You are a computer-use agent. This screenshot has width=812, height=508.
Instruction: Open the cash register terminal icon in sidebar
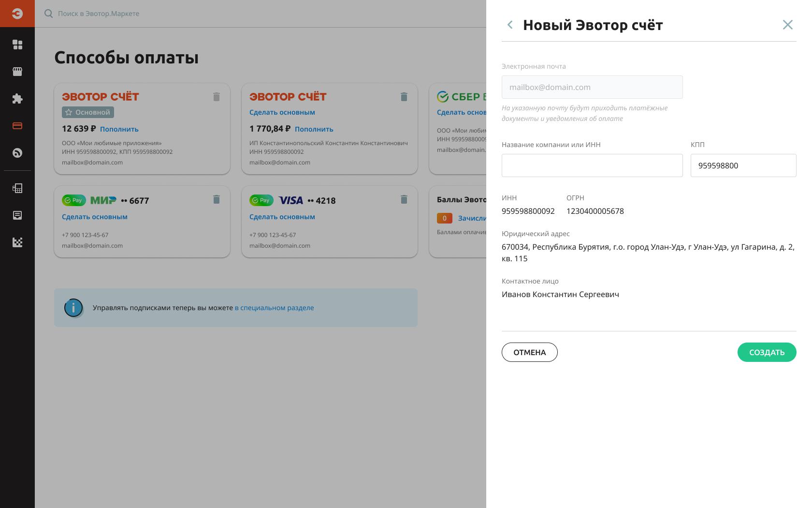tap(17, 188)
